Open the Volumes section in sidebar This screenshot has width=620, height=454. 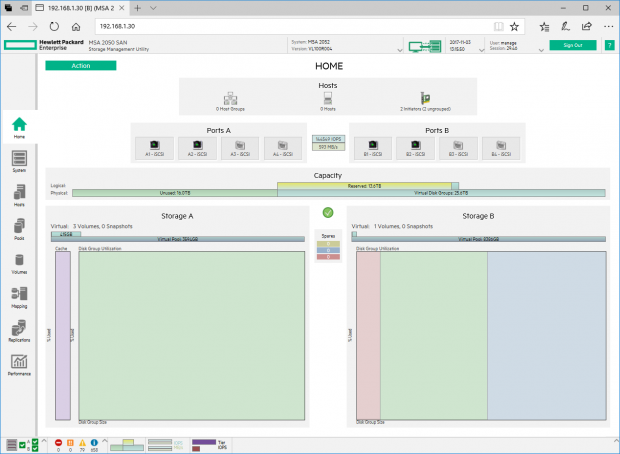point(19,263)
